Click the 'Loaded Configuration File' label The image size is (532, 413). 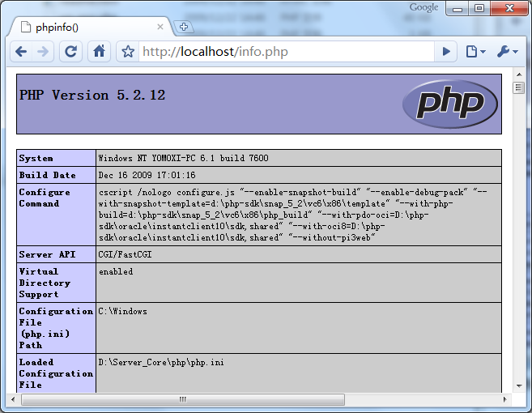point(56,373)
